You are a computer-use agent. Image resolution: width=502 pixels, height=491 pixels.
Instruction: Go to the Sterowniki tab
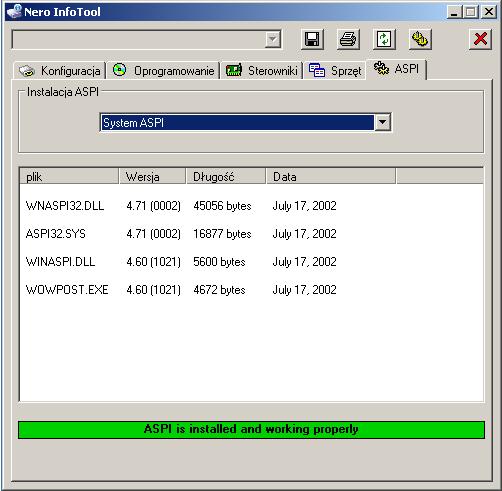point(262,71)
